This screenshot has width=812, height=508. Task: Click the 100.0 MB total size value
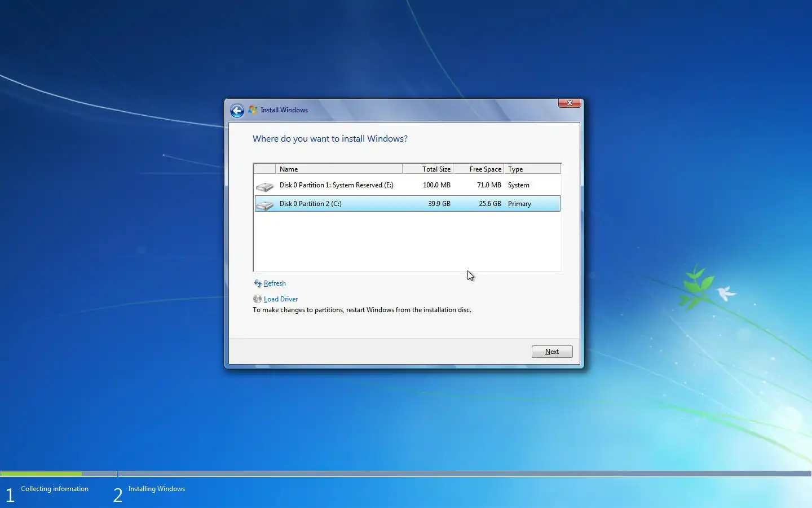[436, 185]
